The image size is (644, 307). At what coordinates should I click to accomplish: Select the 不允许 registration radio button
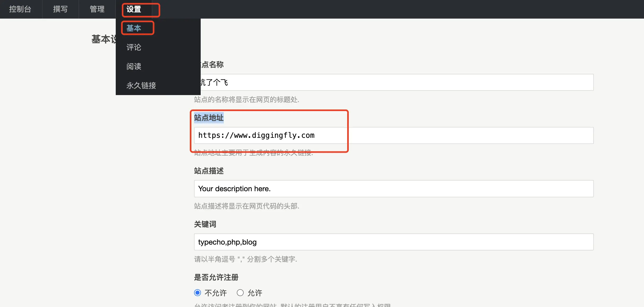[x=198, y=293]
